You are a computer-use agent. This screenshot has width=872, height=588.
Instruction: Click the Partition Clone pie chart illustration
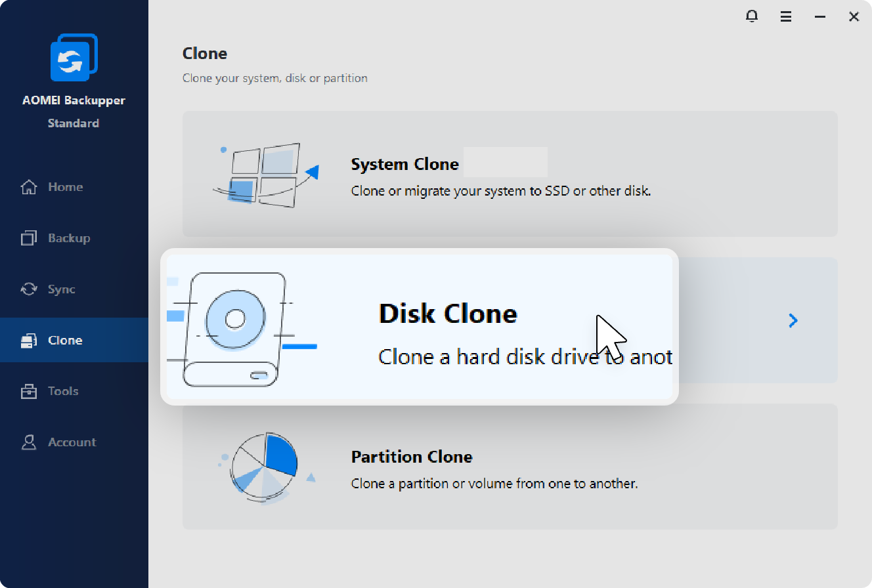[264, 467]
